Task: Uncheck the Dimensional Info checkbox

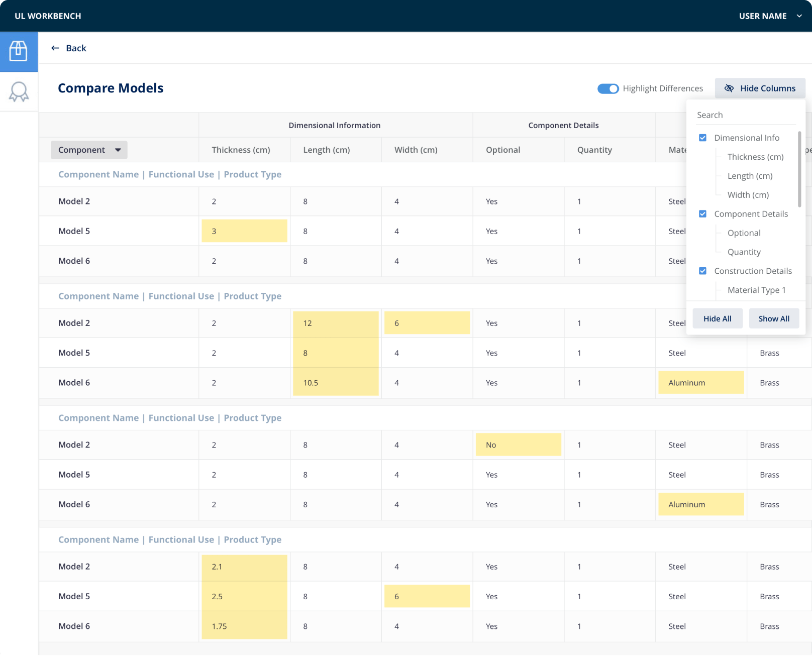Action: pos(702,138)
